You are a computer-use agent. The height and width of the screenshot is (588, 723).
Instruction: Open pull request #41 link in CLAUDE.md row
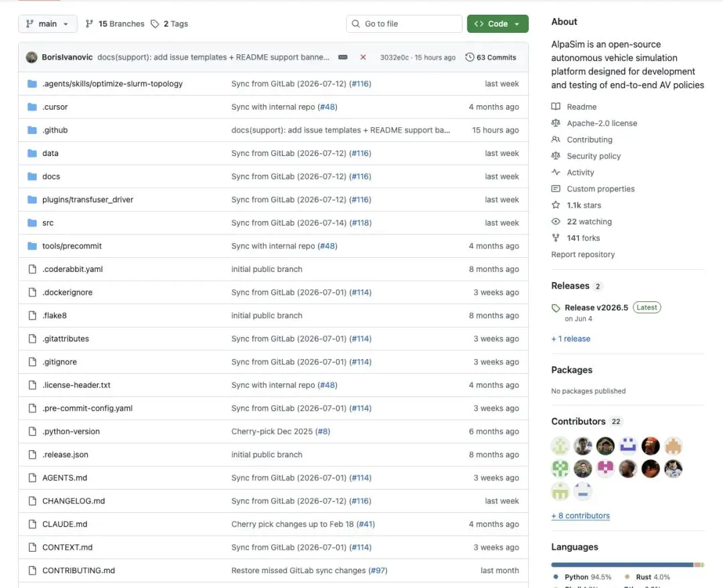pos(366,524)
